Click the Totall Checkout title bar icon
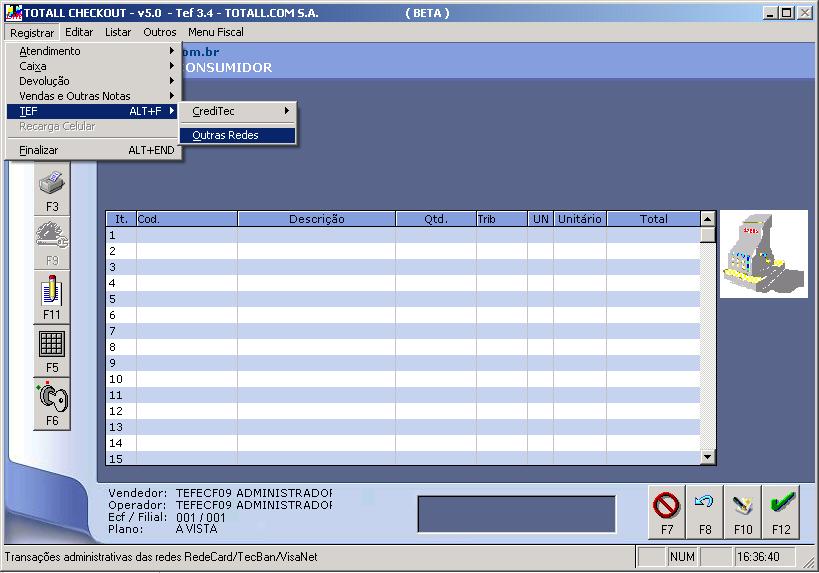The image size is (819, 573). tap(13, 13)
